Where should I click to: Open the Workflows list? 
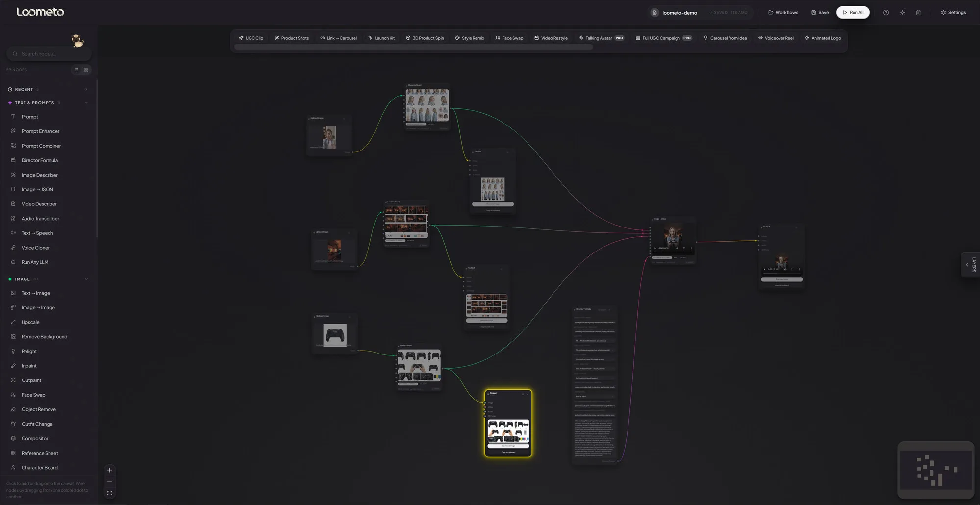pos(783,13)
